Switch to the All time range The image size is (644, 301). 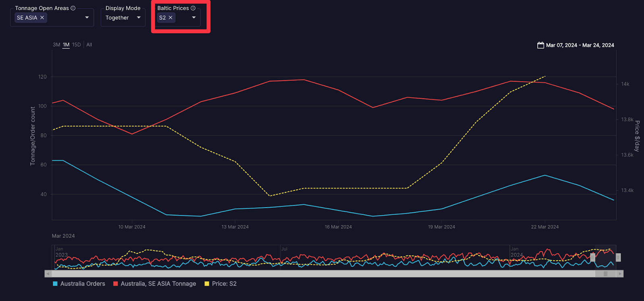point(89,45)
